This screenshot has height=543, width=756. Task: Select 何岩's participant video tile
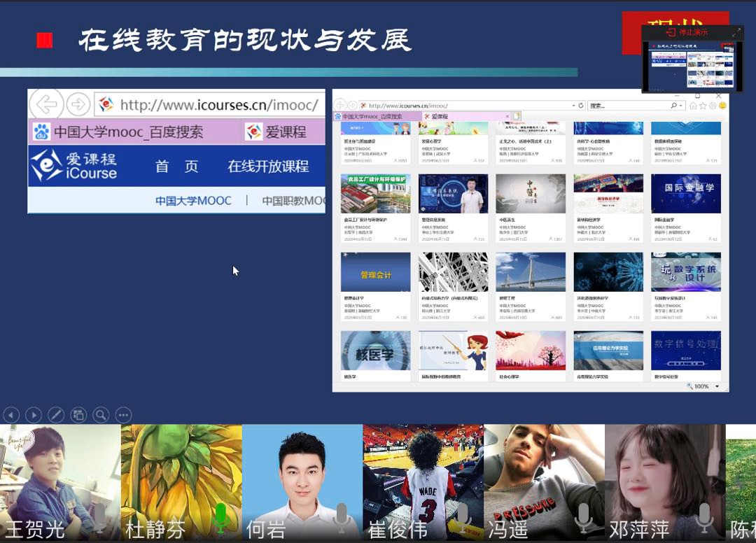(x=302, y=482)
